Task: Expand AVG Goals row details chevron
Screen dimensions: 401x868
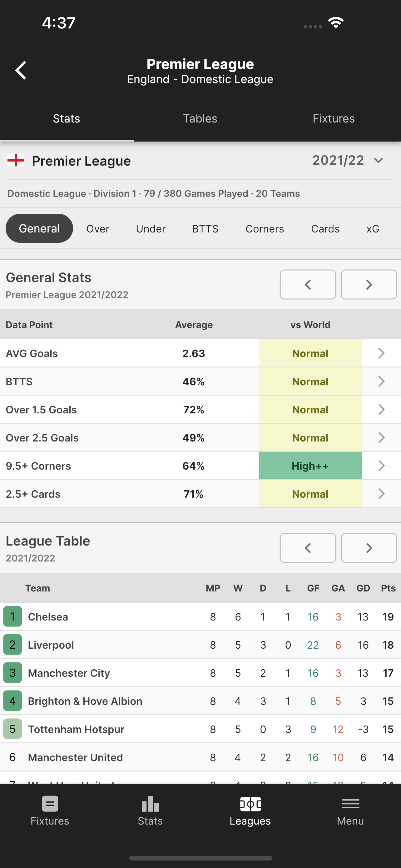Action: pyautogui.click(x=381, y=353)
